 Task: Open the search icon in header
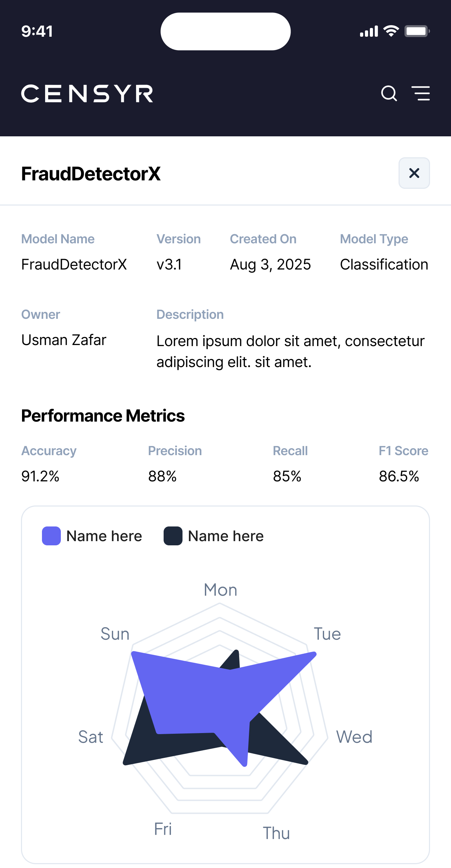(389, 94)
